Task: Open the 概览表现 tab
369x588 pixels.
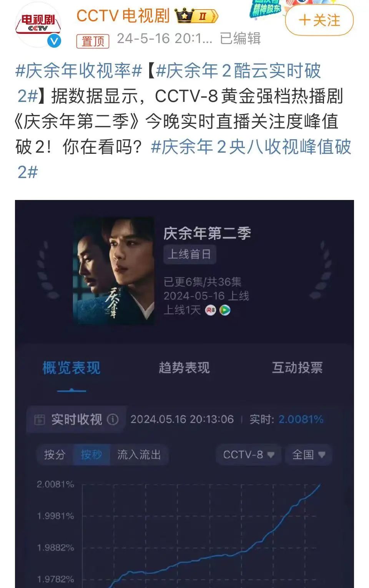Action: coord(71,368)
